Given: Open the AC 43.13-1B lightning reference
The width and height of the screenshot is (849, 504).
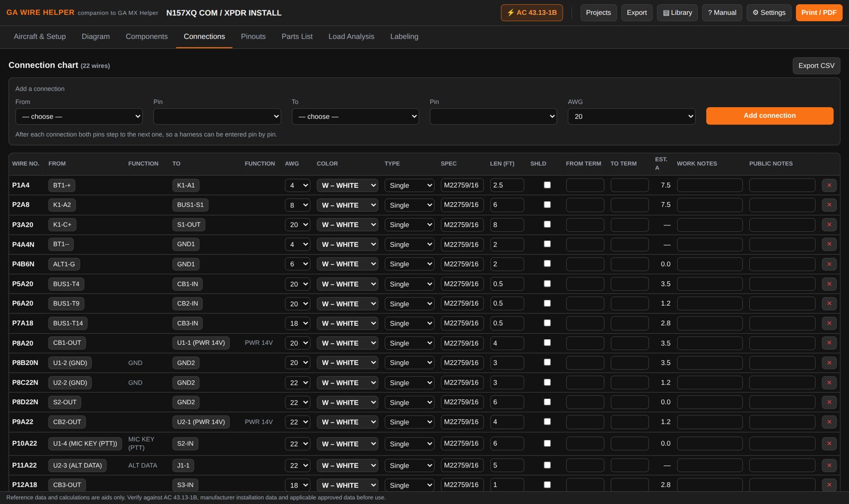Looking at the screenshot, I should click(532, 13).
